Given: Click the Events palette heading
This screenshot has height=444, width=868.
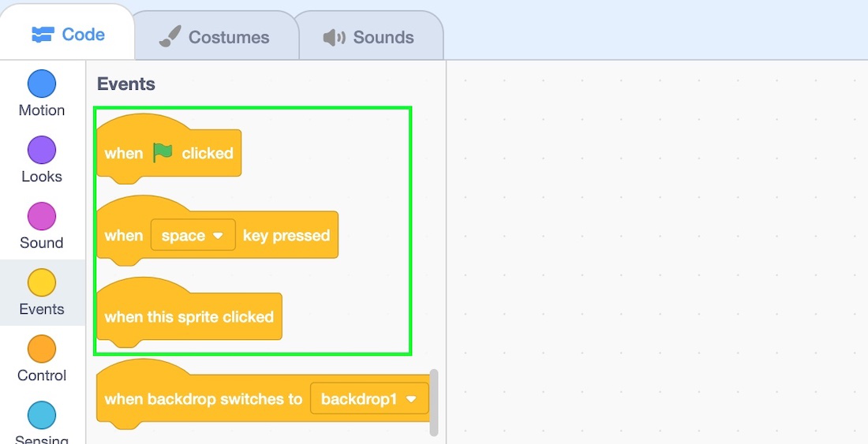Looking at the screenshot, I should (126, 84).
